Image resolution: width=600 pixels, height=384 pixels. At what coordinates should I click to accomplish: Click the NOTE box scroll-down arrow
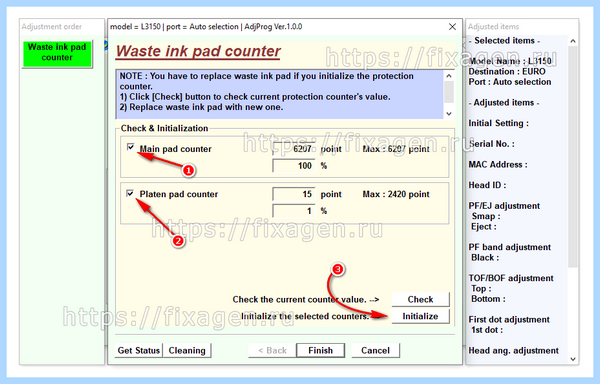tap(449, 114)
